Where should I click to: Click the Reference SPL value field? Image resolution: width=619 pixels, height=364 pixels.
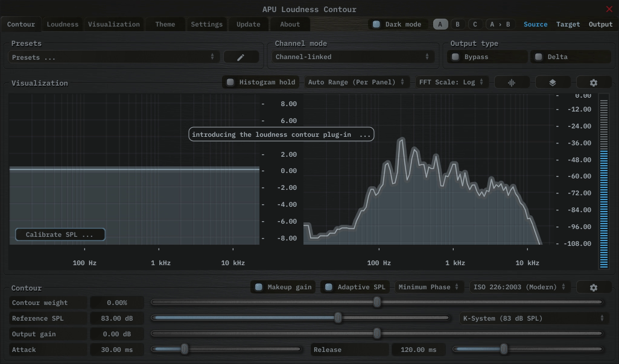point(117,318)
